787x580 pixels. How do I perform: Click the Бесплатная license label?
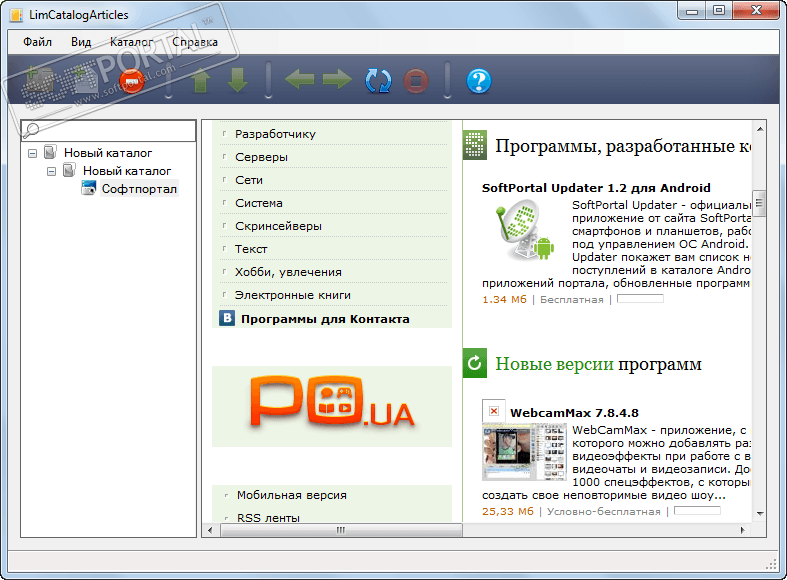click(572, 300)
